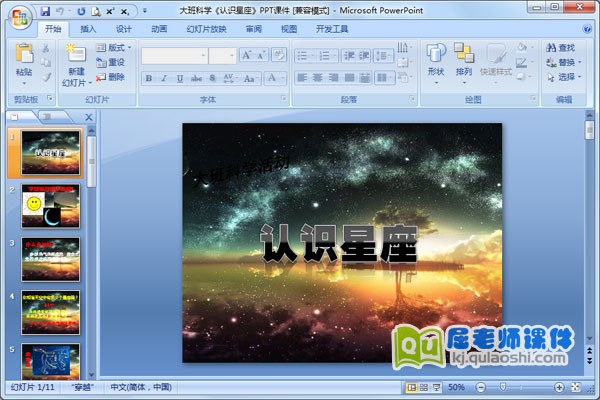Open the 形状 shapes gallery
The width and height of the screenshot is (600, 400).
point(436,64)
